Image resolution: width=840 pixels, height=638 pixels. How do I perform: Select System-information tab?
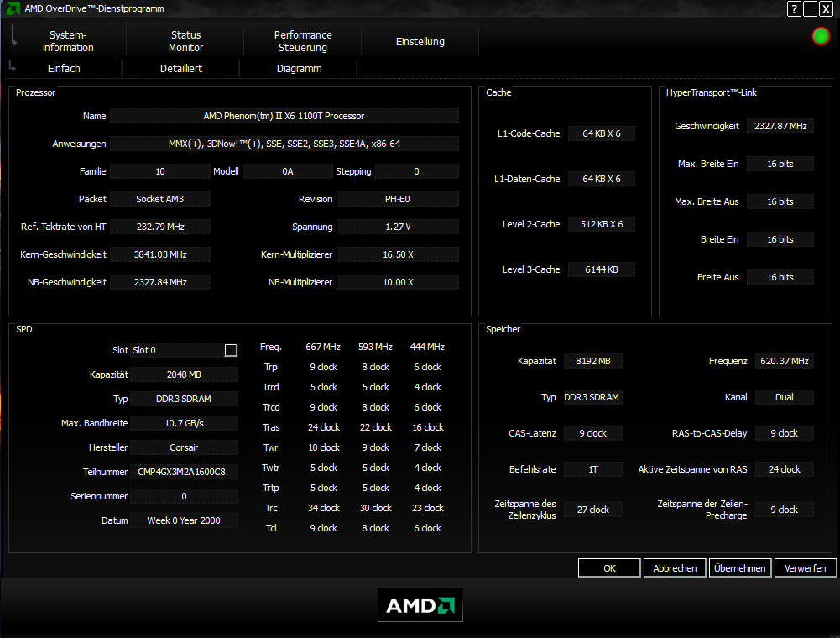(x=68, y=41)
